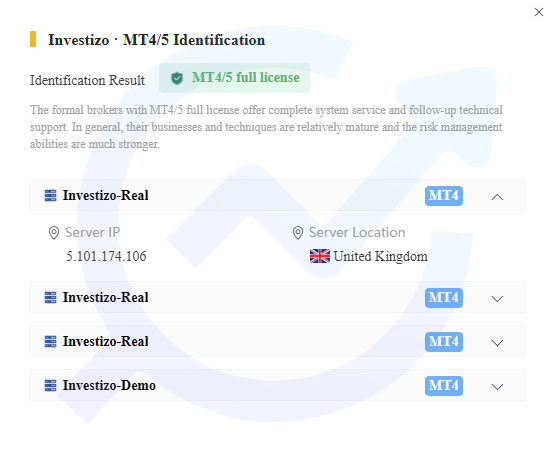The image size is (554, 462).
Task: Close the MT4/5 Identification dialog
Action: (x=538, y=12)
